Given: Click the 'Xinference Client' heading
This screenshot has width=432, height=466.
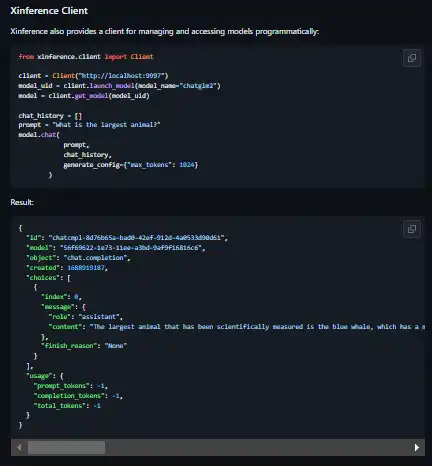Looking at the screenshot, I should (x=49, y=11).
